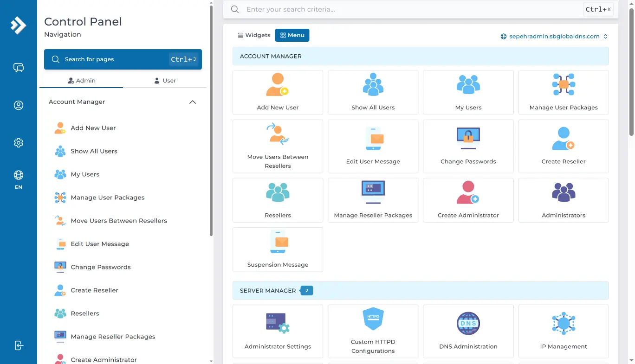Focus the Enter your search criteria field
Viewport: 635px width, 364px height.
[413, 9]
